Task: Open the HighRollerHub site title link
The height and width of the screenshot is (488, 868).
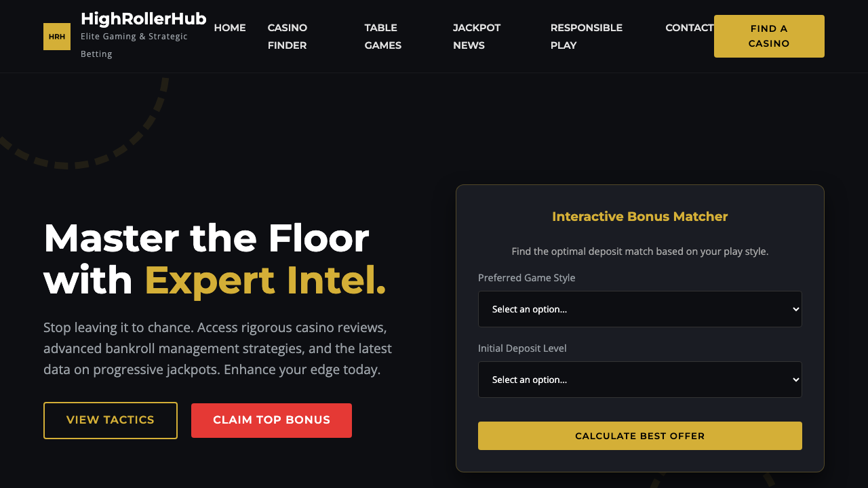Action: pos(143,19)
